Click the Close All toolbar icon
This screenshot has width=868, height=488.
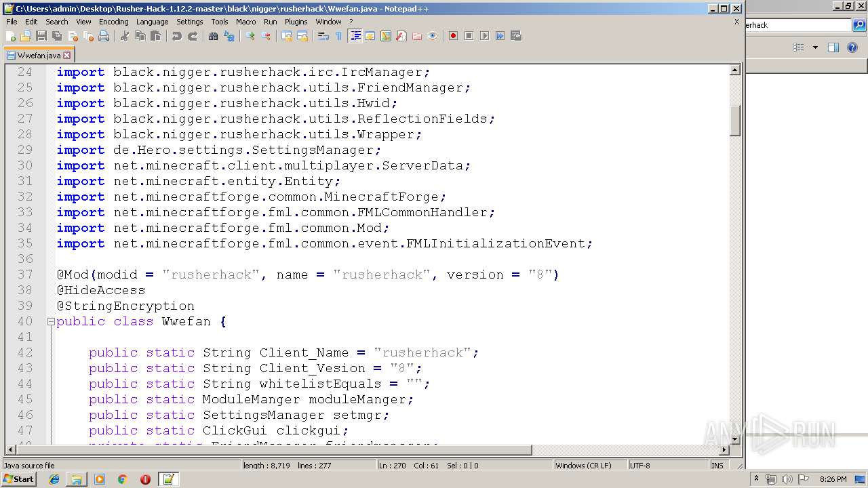coord(88,36)
